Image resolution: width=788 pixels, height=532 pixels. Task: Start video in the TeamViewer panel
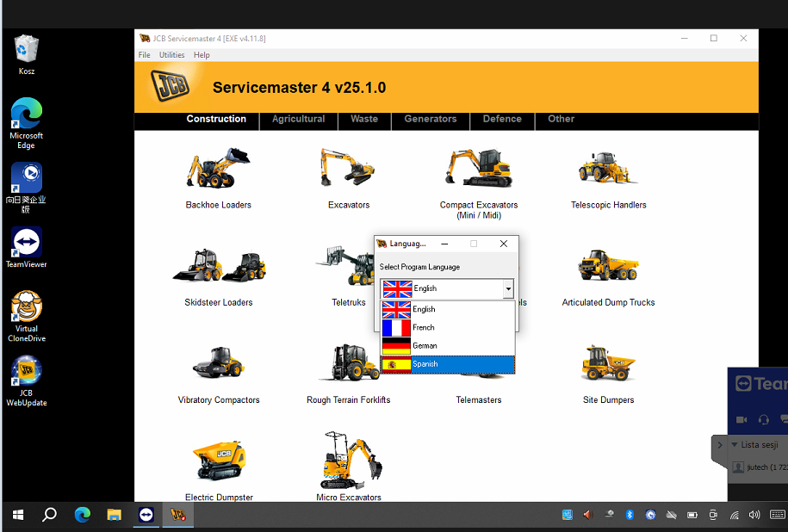(741, 419)
